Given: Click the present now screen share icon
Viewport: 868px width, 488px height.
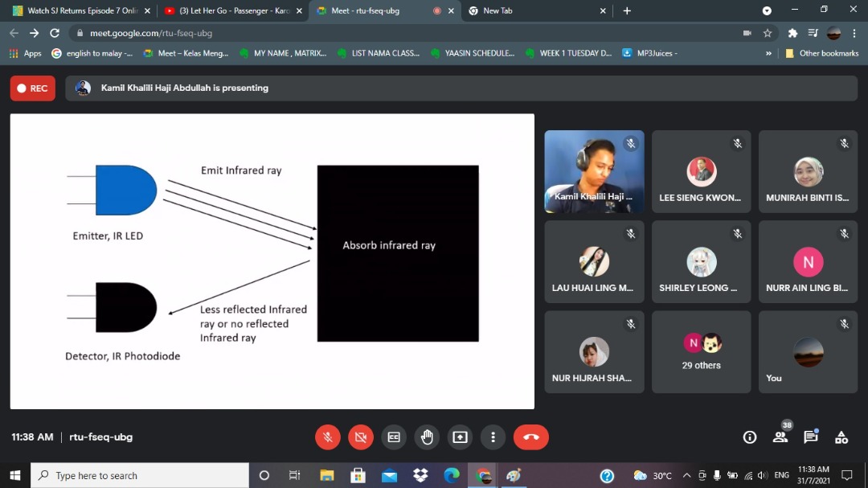Looking at the screenshot, I should 460,437.
